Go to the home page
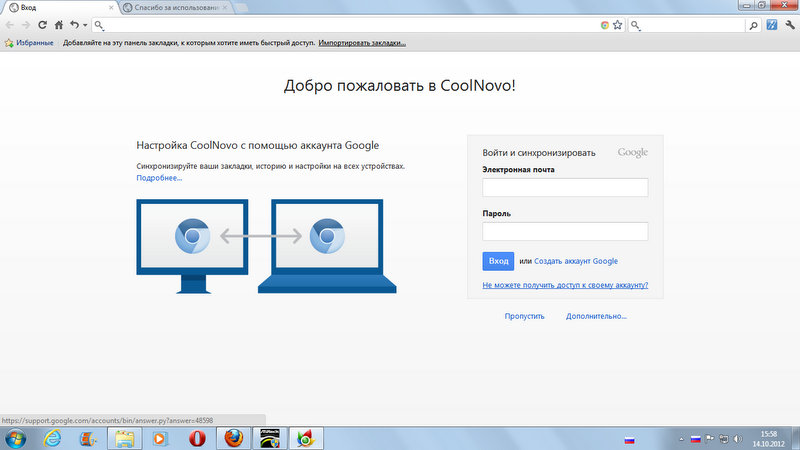The image size is (800, 450). click(59, 25)
